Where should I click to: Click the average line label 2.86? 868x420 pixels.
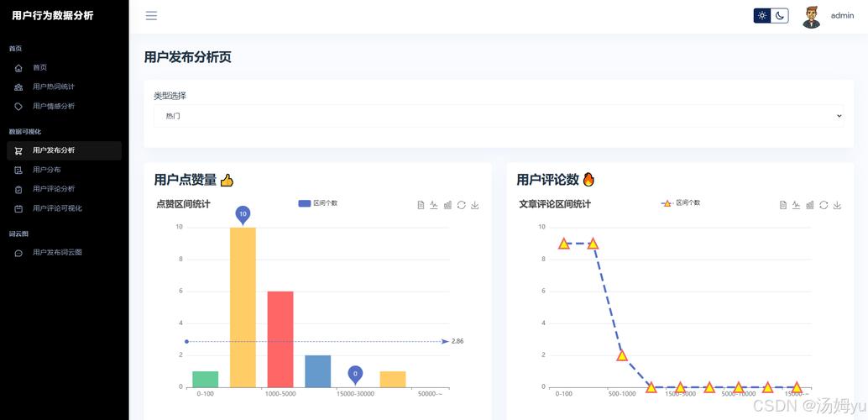[x=458, y=341]
